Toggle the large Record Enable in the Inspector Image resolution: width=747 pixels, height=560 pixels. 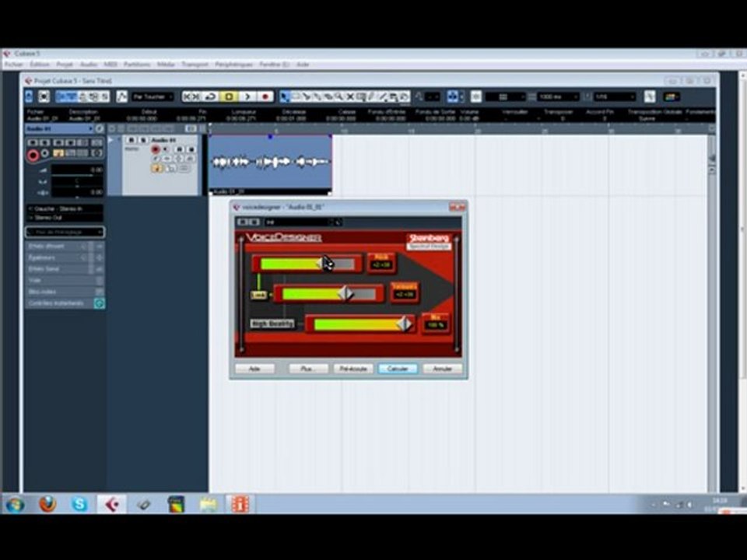[x=33, y=156]
